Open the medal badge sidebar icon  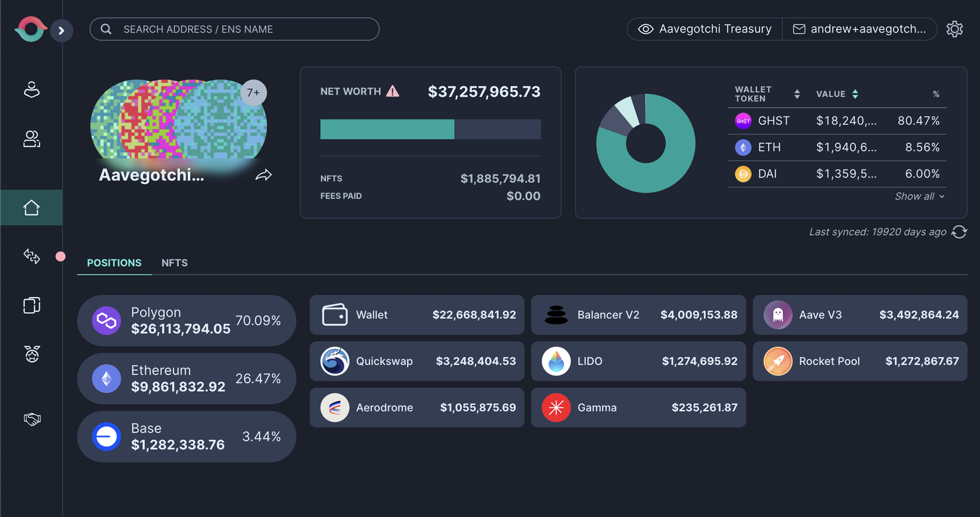(31, 354)
